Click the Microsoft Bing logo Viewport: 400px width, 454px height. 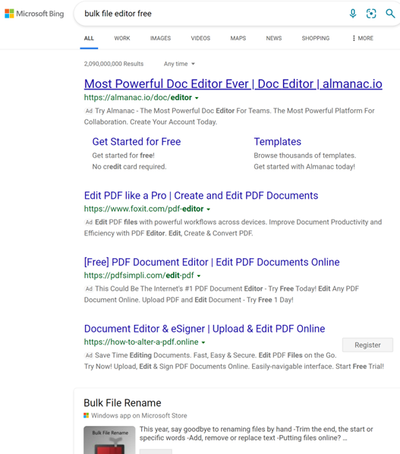coord(34,14)
